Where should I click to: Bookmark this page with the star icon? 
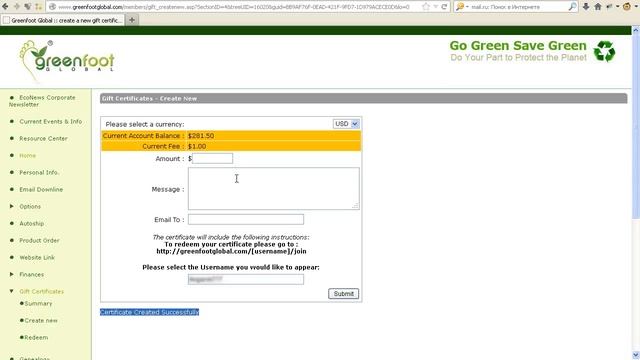point(426,7)
